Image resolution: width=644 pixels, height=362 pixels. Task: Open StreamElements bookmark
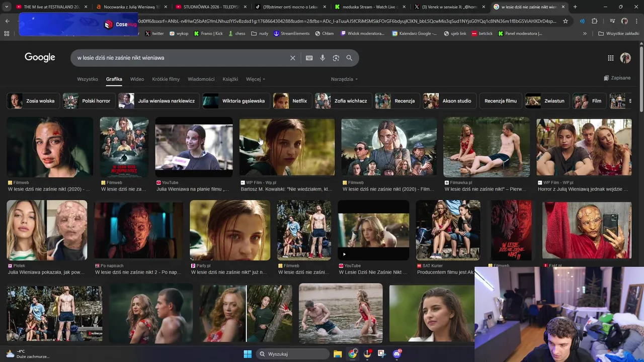point(291,33)
